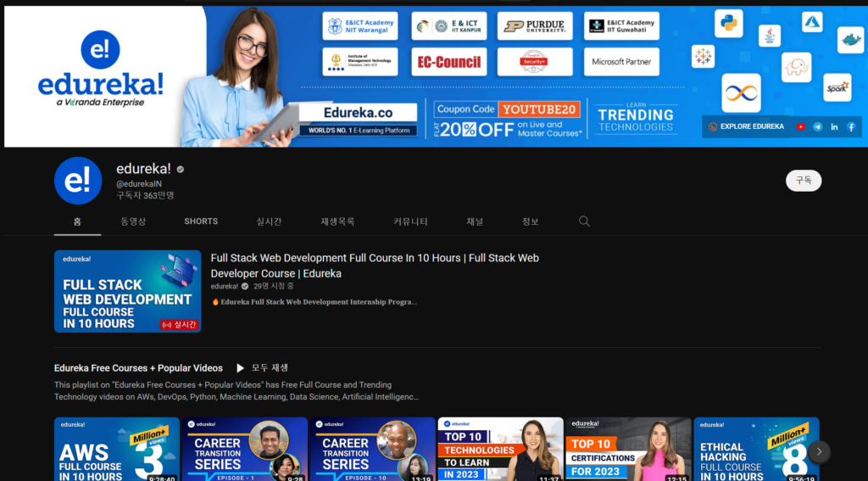The image size is (868, 481).
Task: Open Edureka Free Courses + Popular Videos playlist title
Action: point(138,368)
